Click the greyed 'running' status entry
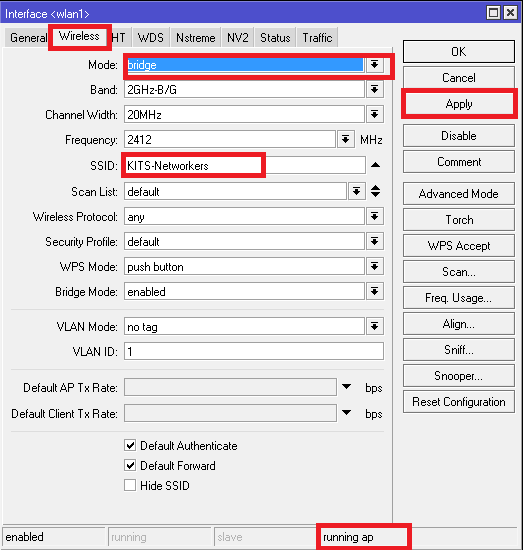The width and height of the screenshot is (523, 550). [129, 537]
